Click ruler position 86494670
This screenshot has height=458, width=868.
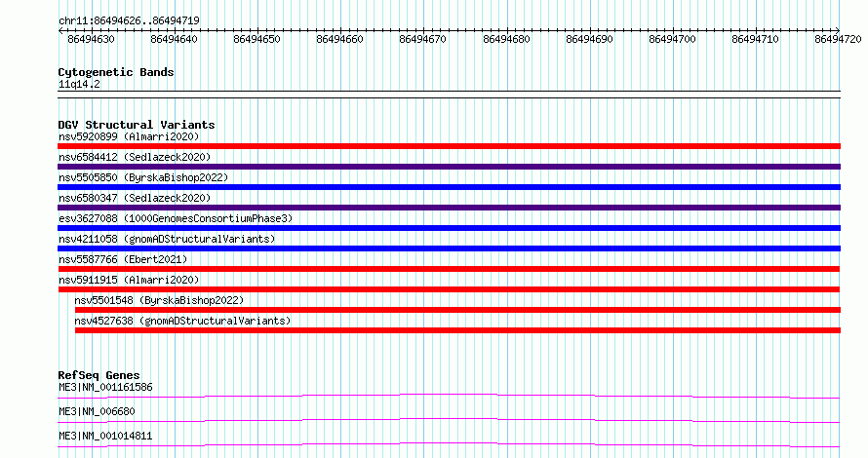(x=423, y=39)
